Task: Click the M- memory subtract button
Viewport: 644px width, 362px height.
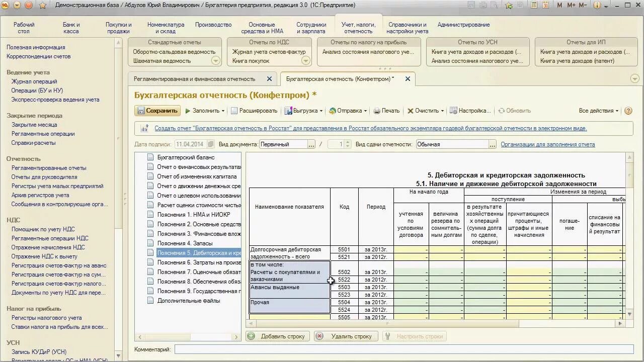Action: click(583, 6)
